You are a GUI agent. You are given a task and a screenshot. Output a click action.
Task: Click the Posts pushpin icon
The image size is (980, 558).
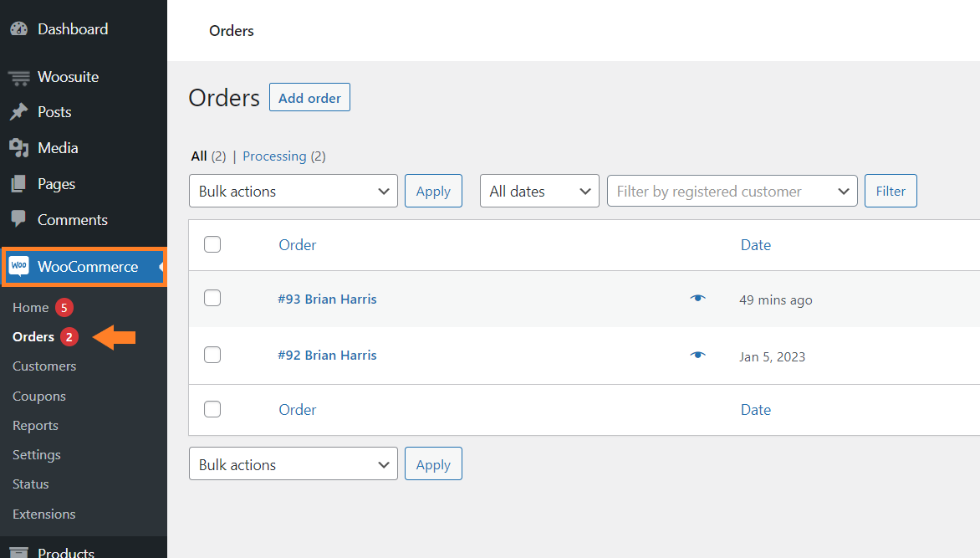[x=18, y=112]
